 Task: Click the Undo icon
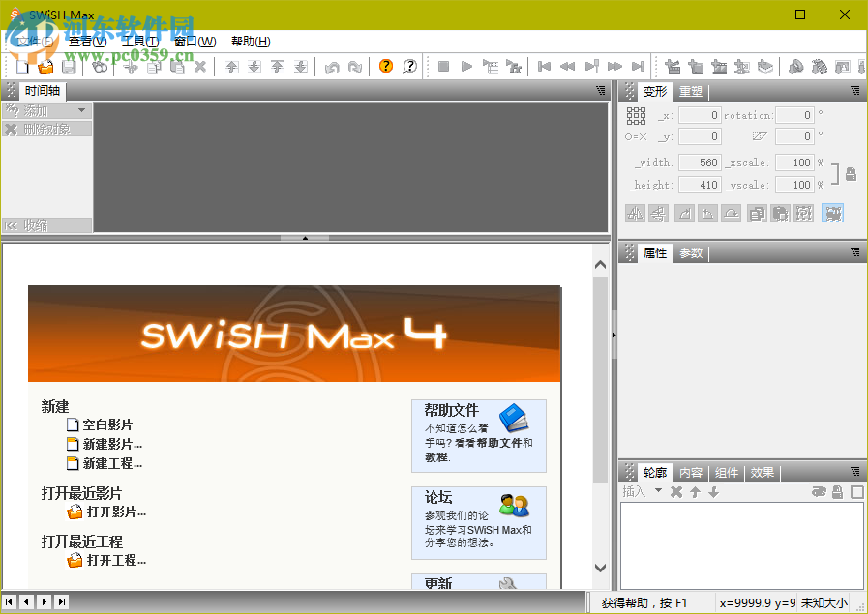point(331,66)
